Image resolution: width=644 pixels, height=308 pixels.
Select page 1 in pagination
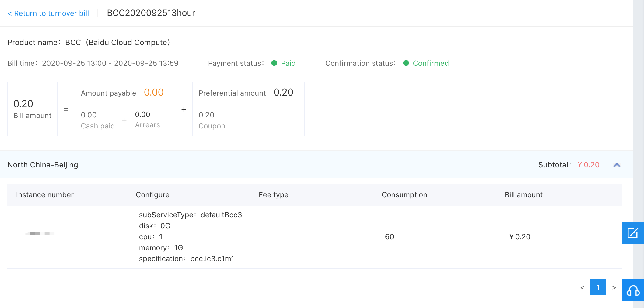click(x=598, y=287)
